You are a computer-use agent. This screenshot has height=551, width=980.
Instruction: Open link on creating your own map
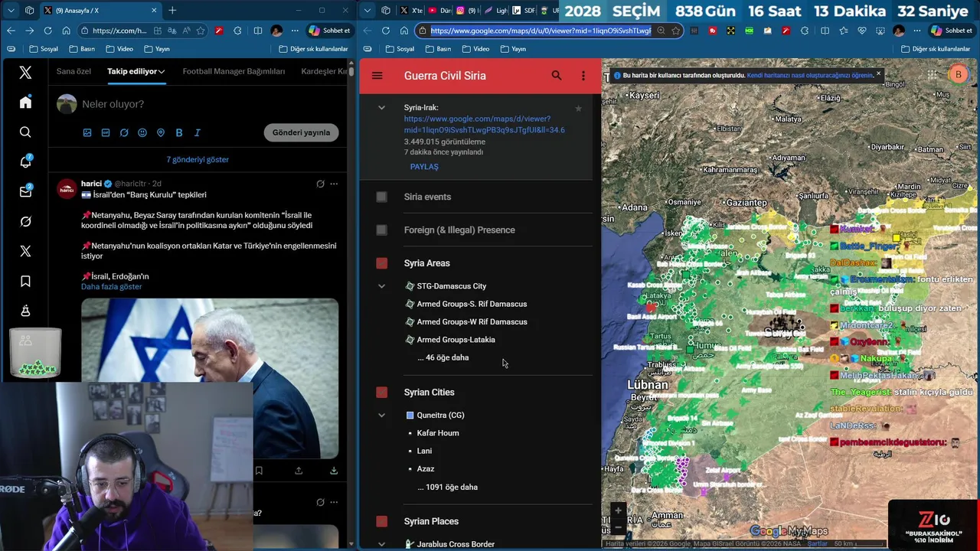click(810, 75)
